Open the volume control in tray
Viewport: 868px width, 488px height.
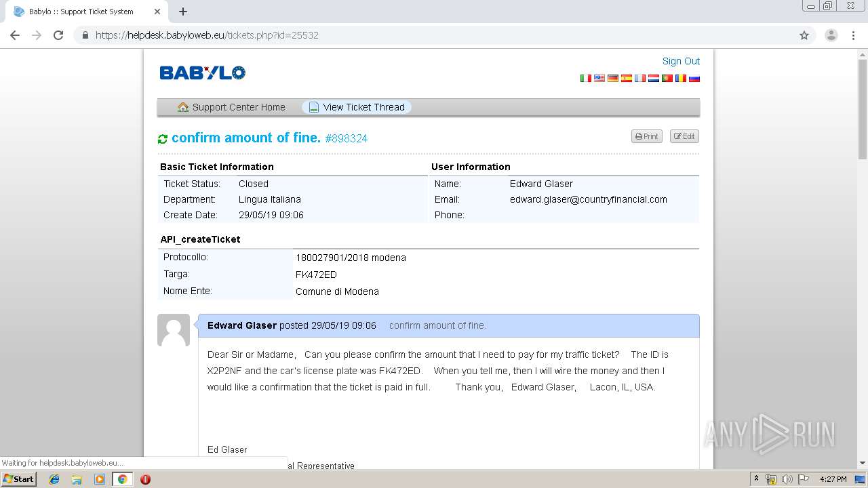[787, 479]
